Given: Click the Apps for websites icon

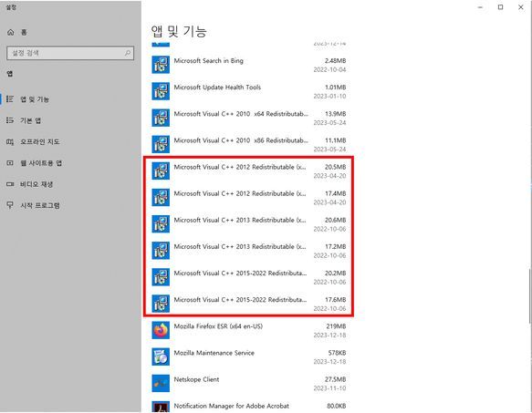Looking at the screenshot, I should (10, 163).
